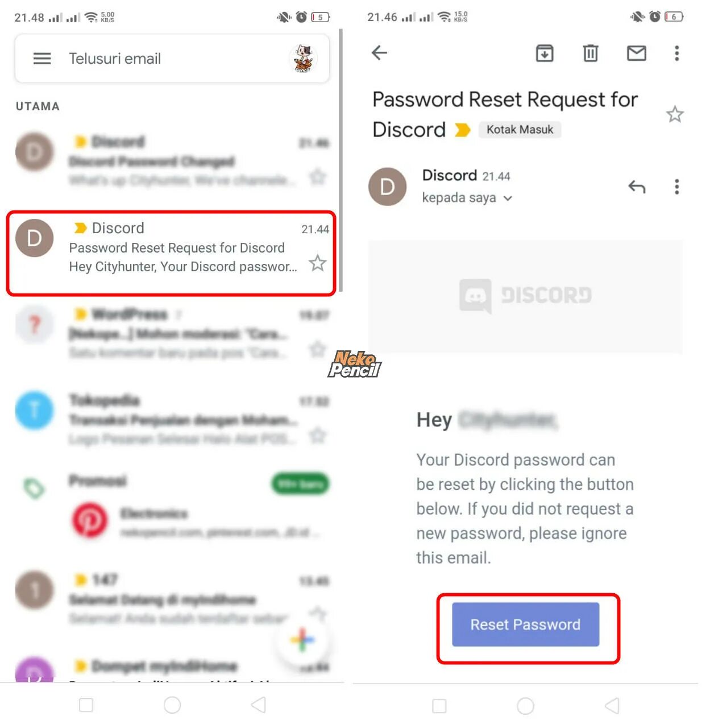The height and width of the screenshot is (728, 710).
Task: Delete email using the trash icon
Action: 591,53
